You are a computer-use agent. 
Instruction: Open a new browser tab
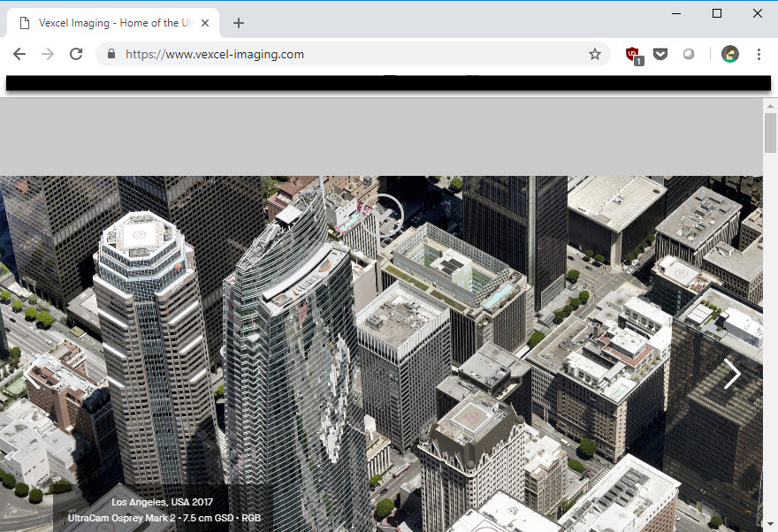pos(239,23)
